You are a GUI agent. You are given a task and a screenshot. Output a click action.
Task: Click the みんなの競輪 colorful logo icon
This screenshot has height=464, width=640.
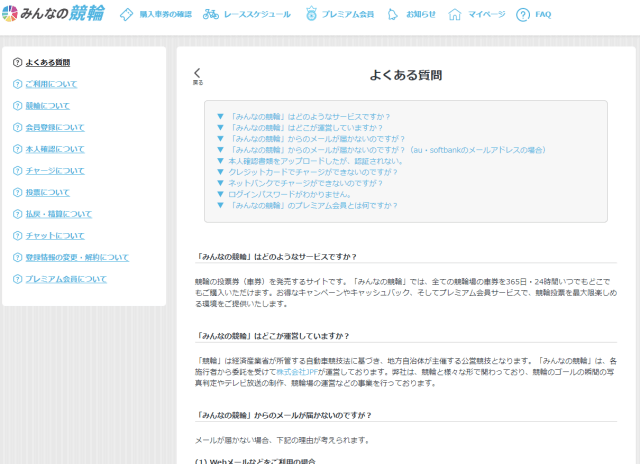[x=10, y=13]
